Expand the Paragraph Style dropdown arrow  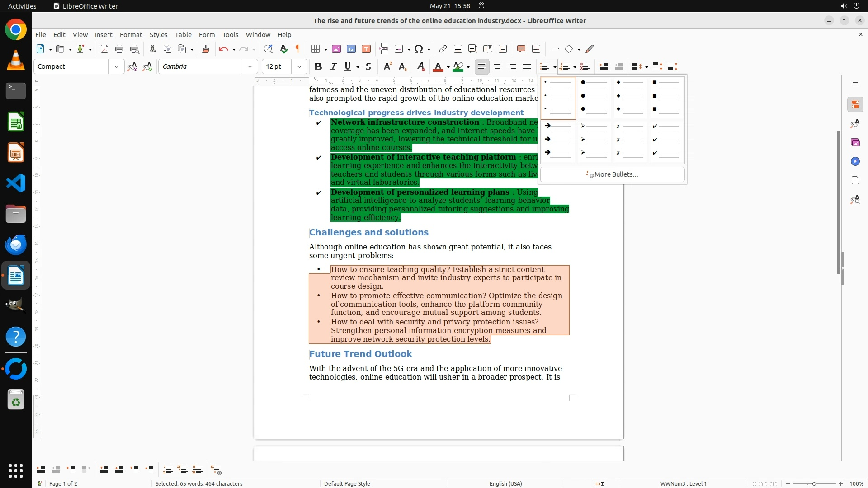pos(117,67)
